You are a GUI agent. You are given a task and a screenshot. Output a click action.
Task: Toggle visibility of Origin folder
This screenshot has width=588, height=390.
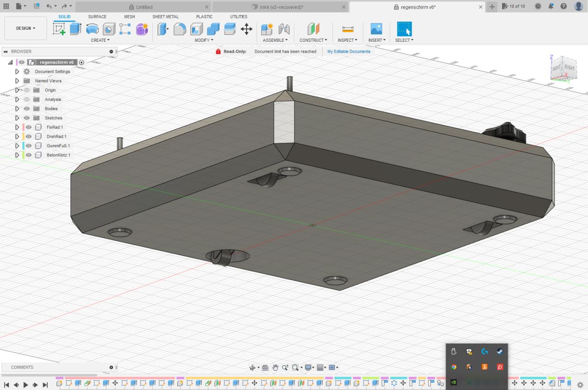point(27,90)
